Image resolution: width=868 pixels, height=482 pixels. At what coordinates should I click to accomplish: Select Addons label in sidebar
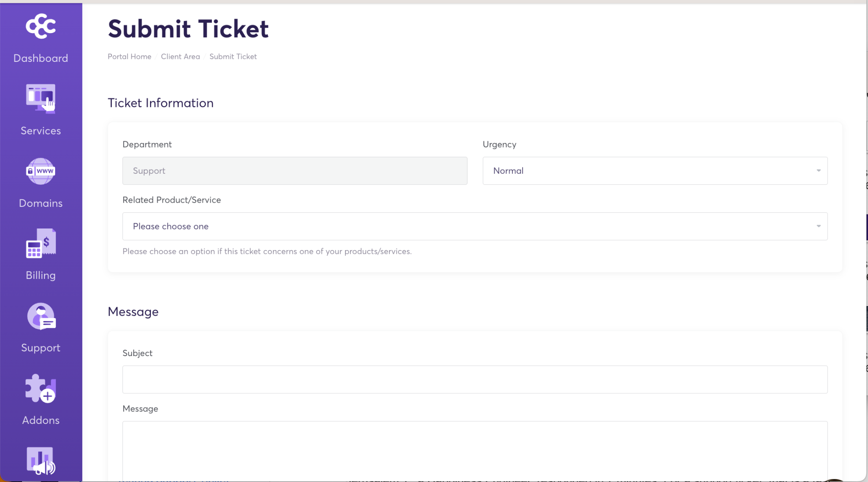click(x=41, y=420)
